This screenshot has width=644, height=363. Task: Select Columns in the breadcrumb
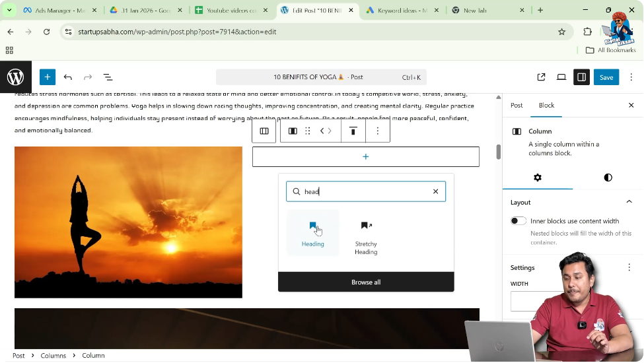[x=54, y=356]
